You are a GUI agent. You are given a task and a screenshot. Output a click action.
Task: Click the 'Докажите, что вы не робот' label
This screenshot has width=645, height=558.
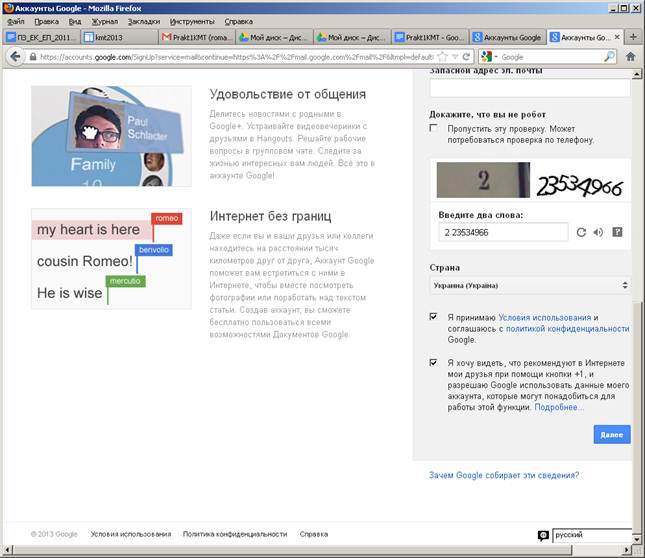pos(487,114)
